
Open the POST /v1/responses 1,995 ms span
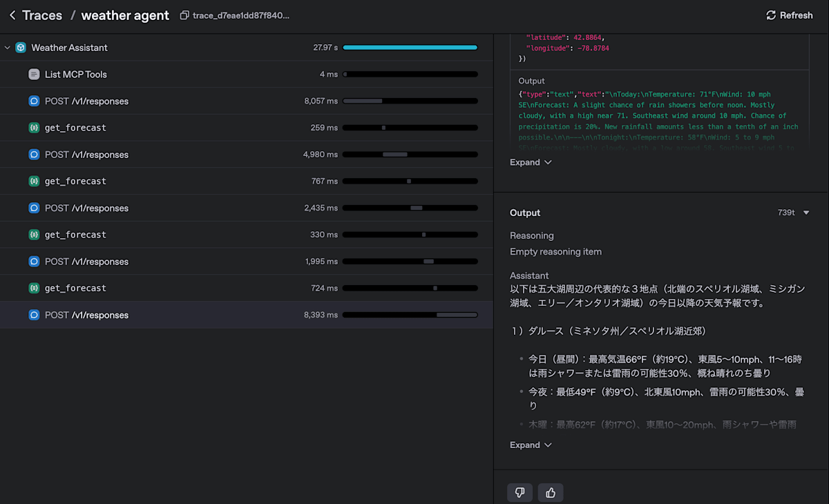(247, 261)
